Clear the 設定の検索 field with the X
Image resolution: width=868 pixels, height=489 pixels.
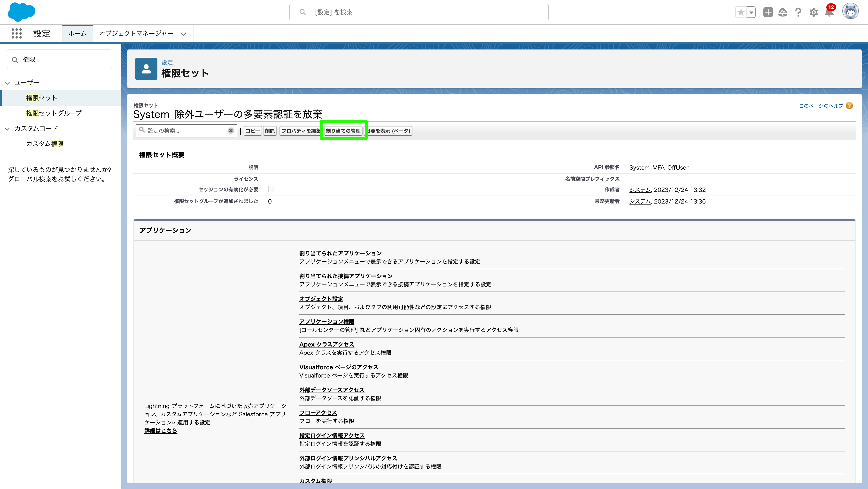tap(231, 131)
